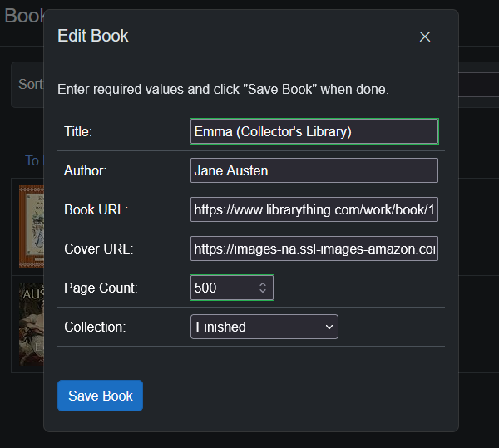Open the Collection dropdown showing Finished

(x=264, y=327)
